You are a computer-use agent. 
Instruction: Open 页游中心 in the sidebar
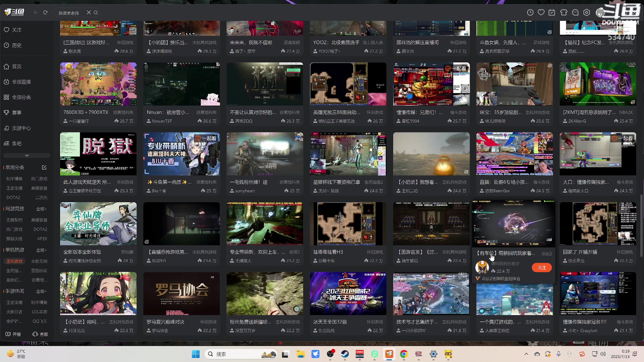(17, 128)
